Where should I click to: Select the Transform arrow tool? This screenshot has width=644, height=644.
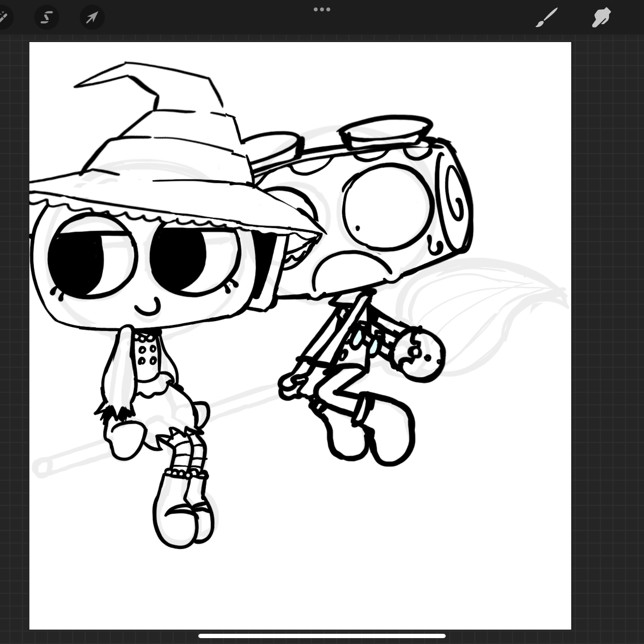(92, 17)
